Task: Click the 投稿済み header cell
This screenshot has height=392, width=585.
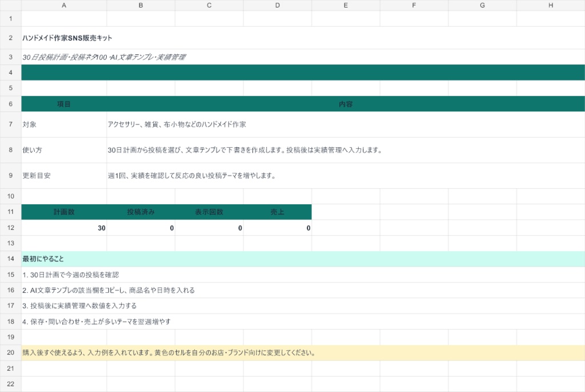Action: [141, 212]
